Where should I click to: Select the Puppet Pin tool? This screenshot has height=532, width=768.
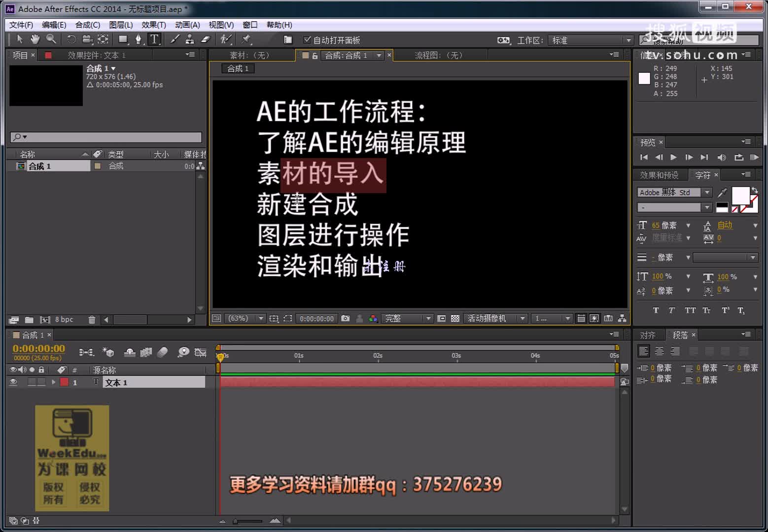246,39
